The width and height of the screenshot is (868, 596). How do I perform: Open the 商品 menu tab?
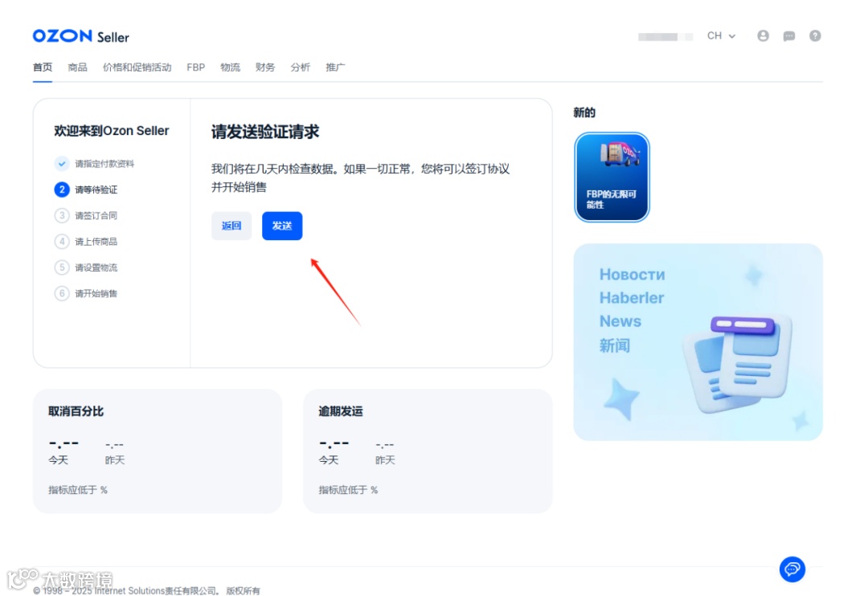[77, 67]
